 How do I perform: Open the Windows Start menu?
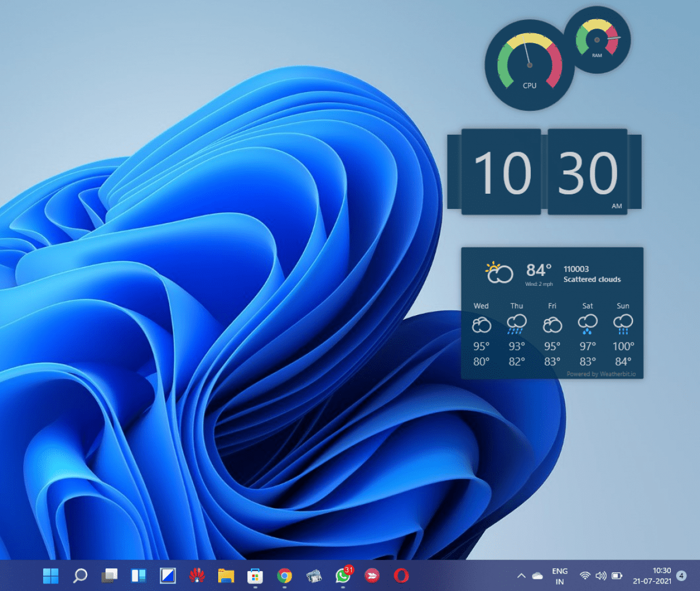(51, 576)
